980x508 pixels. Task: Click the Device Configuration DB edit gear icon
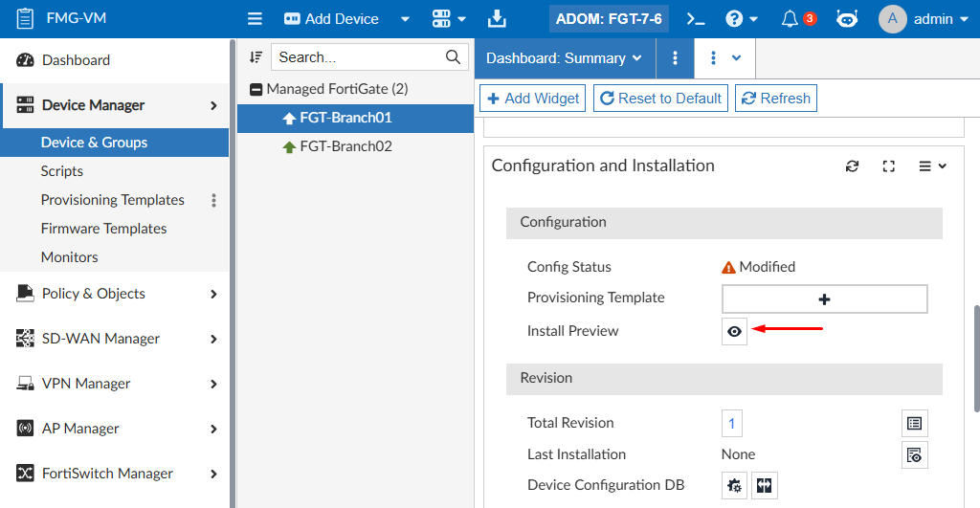click(734, 485)
